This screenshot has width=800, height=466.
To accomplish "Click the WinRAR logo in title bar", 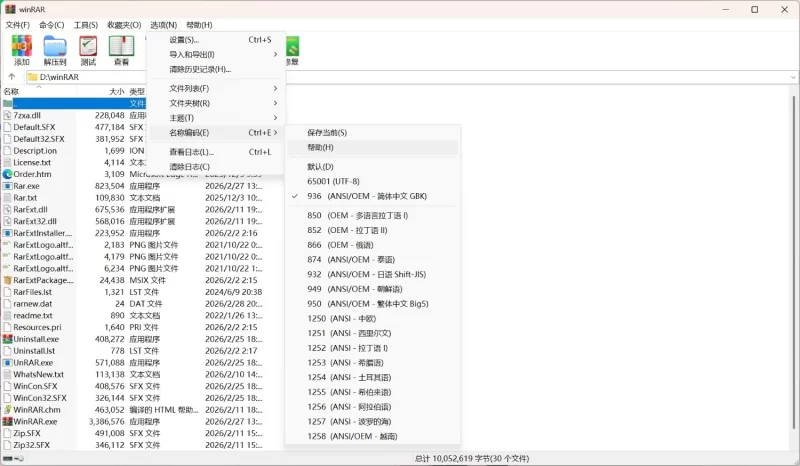I will pyautogui.click(x=10, y=9).
